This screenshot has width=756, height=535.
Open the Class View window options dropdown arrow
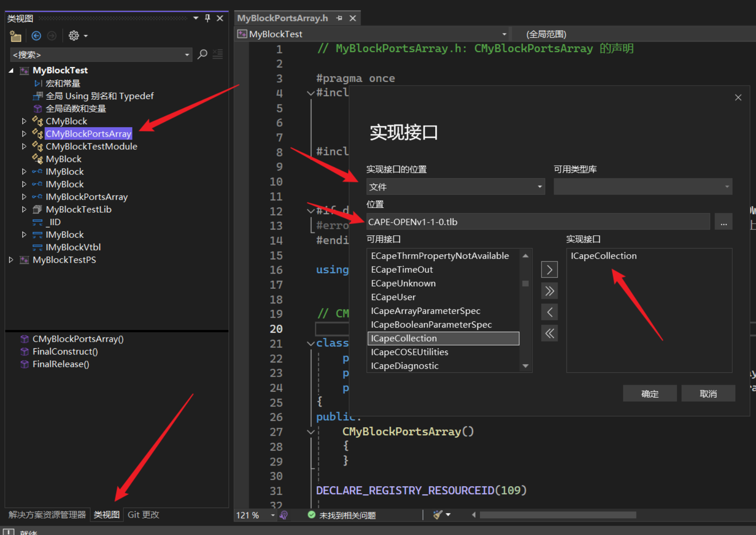click(196, 18)
